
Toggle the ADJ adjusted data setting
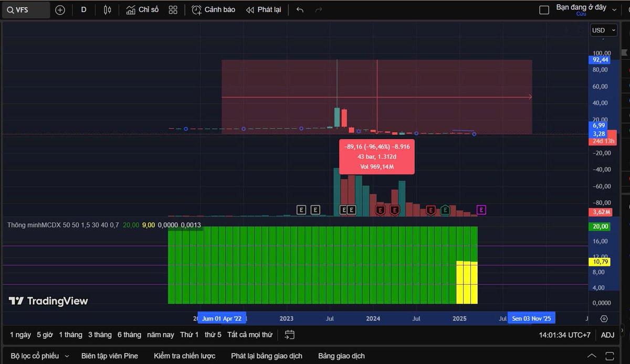click(x=607, y=335)
